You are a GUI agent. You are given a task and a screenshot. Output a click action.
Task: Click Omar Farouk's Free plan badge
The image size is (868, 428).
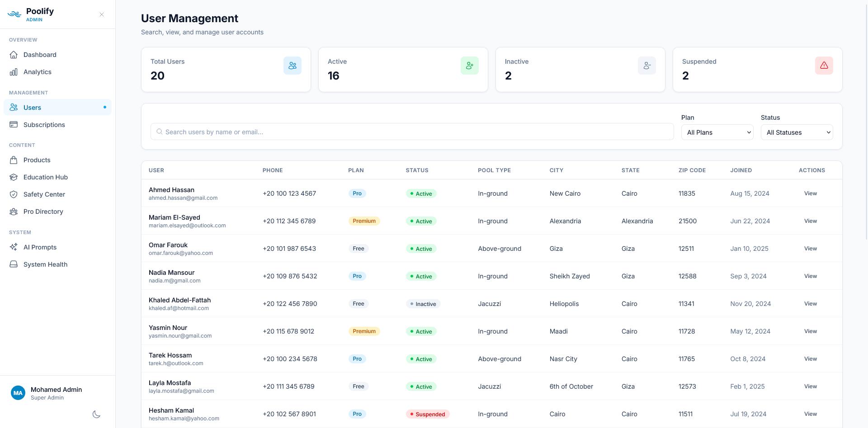(x=359, y=249)
